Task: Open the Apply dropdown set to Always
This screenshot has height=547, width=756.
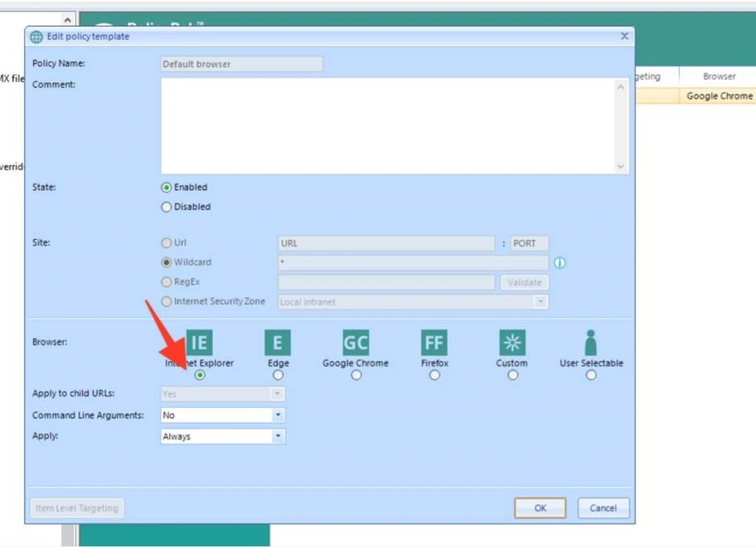Action: [278, 436]
